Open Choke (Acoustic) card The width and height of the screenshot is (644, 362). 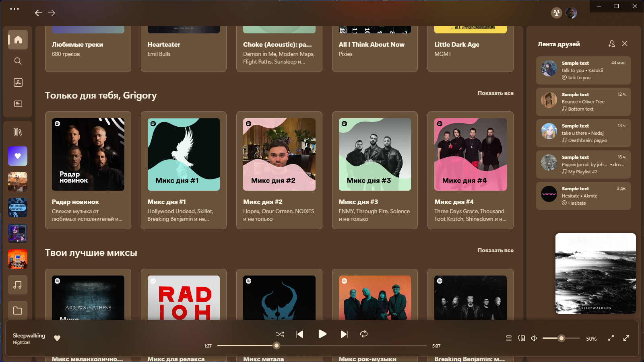[x=279, y=49]
